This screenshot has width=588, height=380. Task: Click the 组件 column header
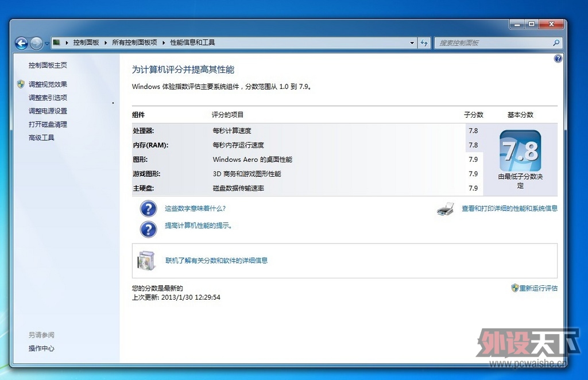(138, 115)
